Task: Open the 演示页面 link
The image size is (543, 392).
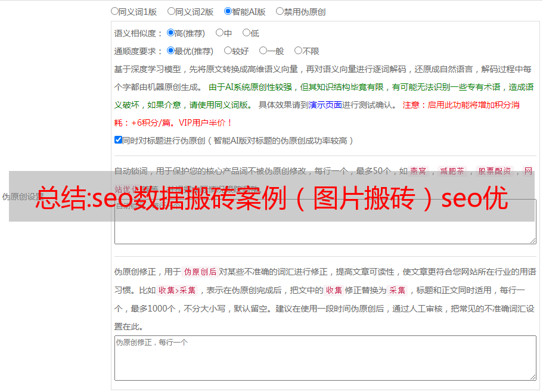Action: (x=325, y=105)
